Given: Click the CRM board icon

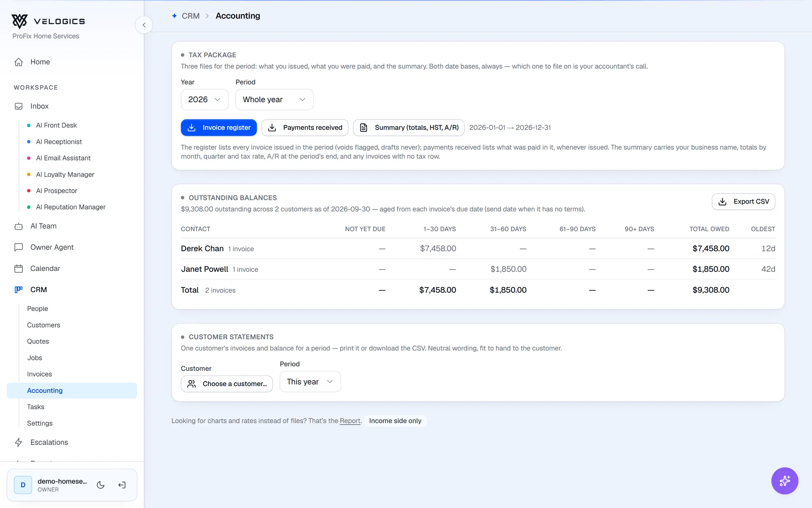Looking at the screenshot, I should tap(19, 290).
